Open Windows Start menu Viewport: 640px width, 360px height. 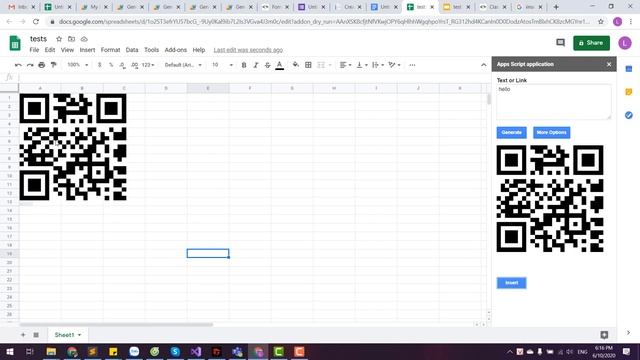(9, 351)
